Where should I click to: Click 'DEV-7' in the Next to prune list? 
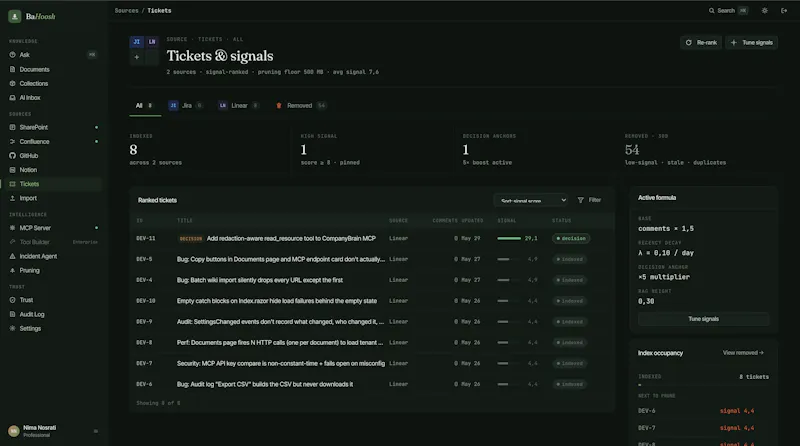[646, 428]
